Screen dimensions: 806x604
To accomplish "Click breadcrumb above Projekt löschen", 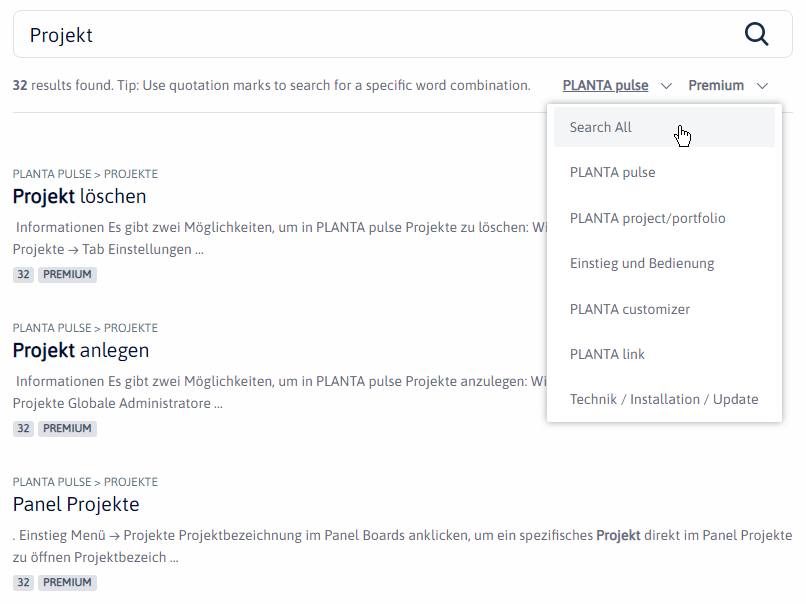I will [85, 174].
